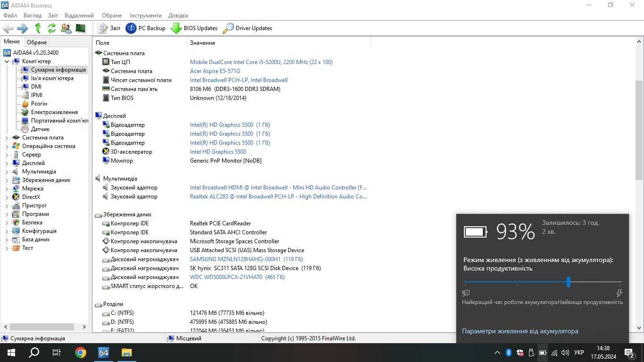Click Параметри живлення від акумулятора link

pos(520,331)
